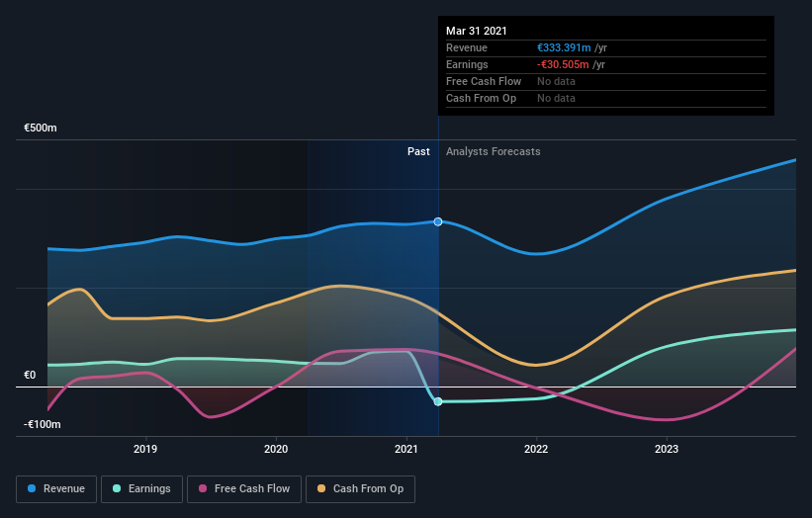812x518 pixels.
Task: Click the teal Earnings data point marker
Action: point(438,401)
